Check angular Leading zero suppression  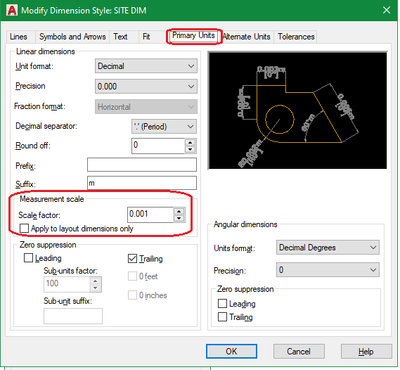[222, 303]
